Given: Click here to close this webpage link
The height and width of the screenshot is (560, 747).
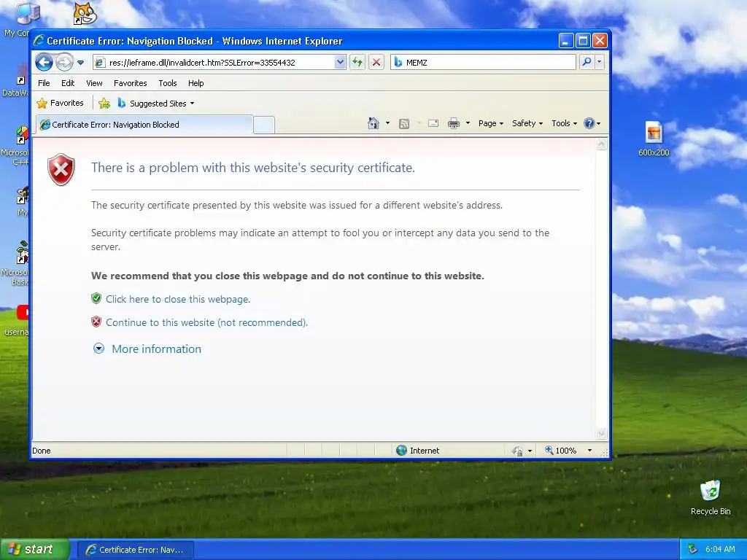Looking at the screenshot, I should tap(178, 299).
